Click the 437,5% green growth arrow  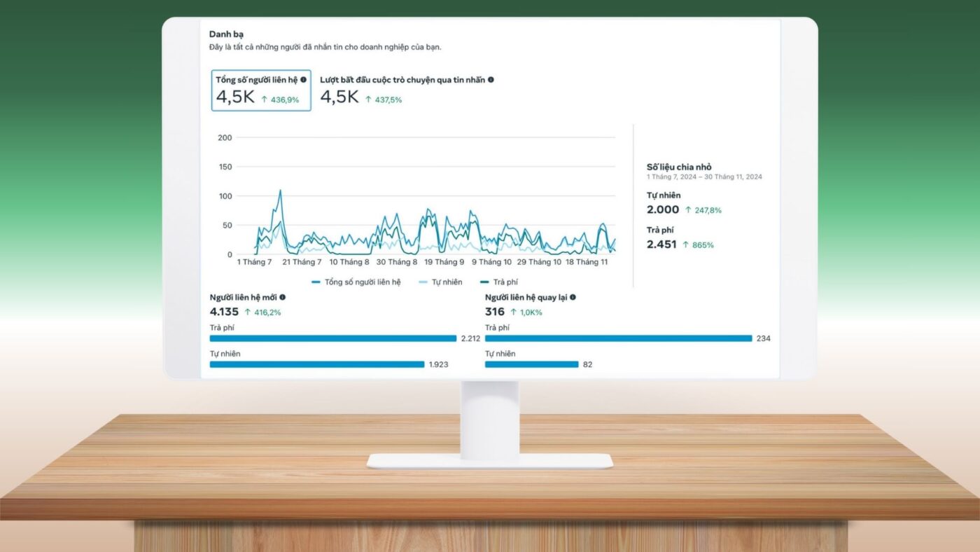(368, 100)
